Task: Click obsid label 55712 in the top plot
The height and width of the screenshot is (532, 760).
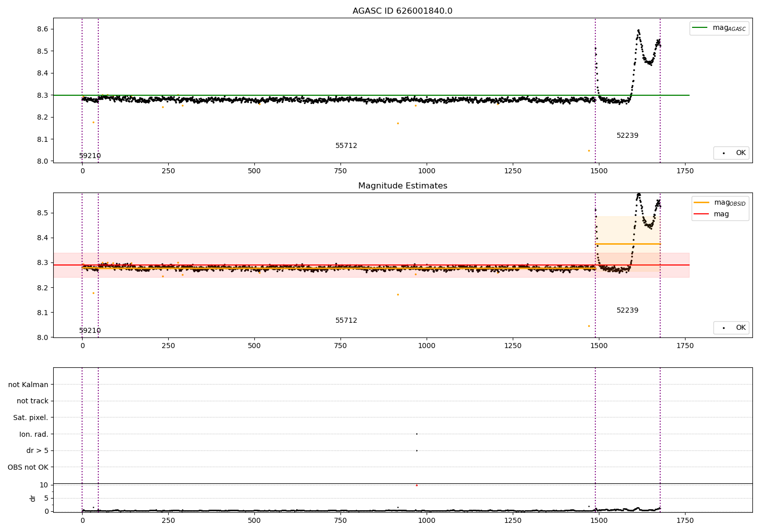Action: point(346,146)
